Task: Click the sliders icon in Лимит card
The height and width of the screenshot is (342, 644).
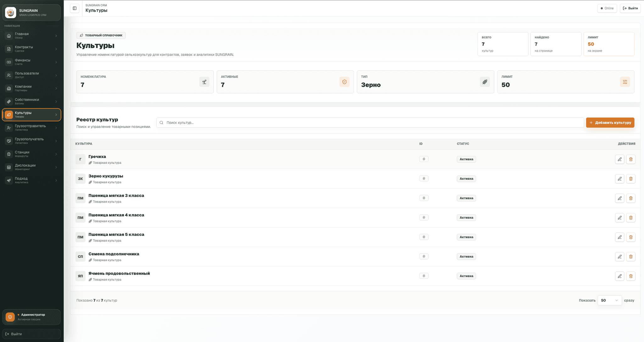Action: coord(625,82)
